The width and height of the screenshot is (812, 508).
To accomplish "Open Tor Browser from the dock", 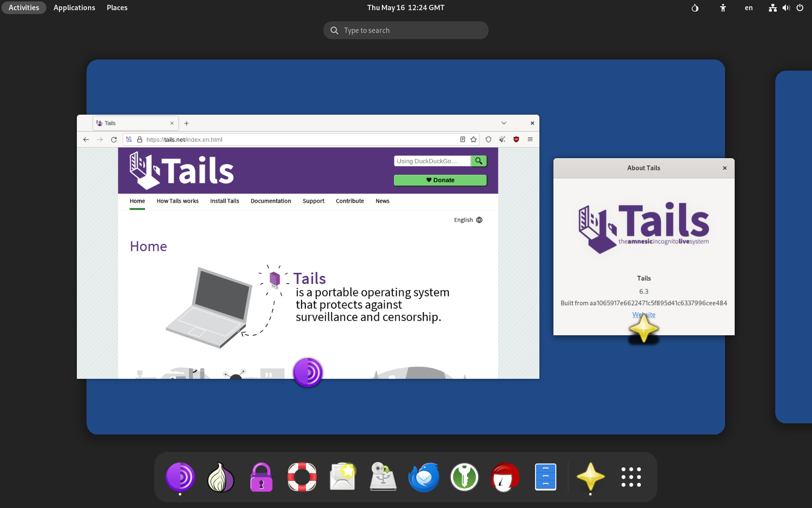I will click(180, 477).
